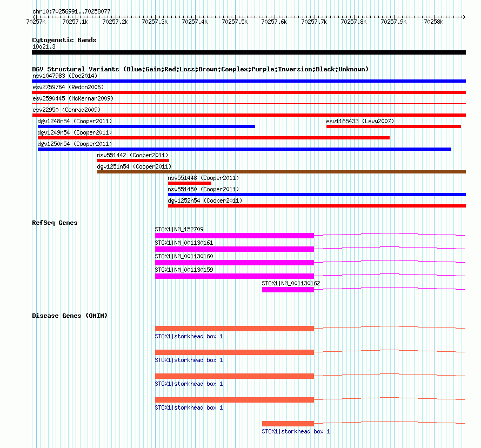
Task: Click the blue dgv1248n54 gain bar
Action: 146,126
